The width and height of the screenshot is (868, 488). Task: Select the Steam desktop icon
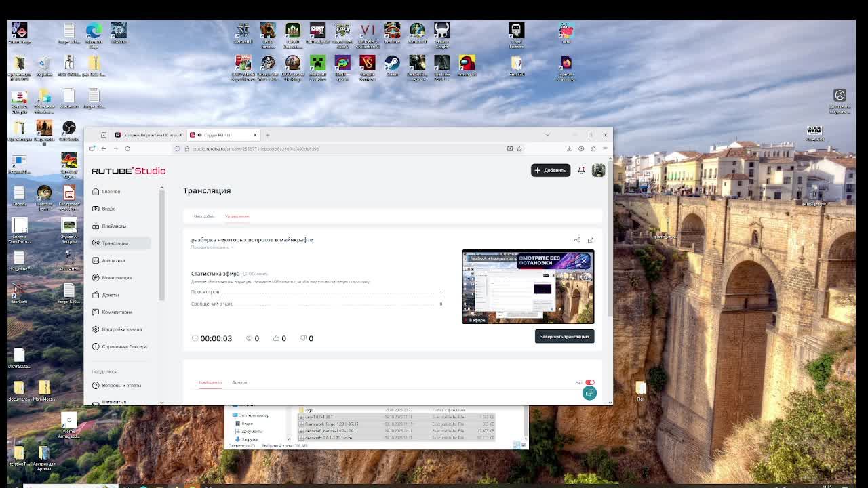point(392,66)
